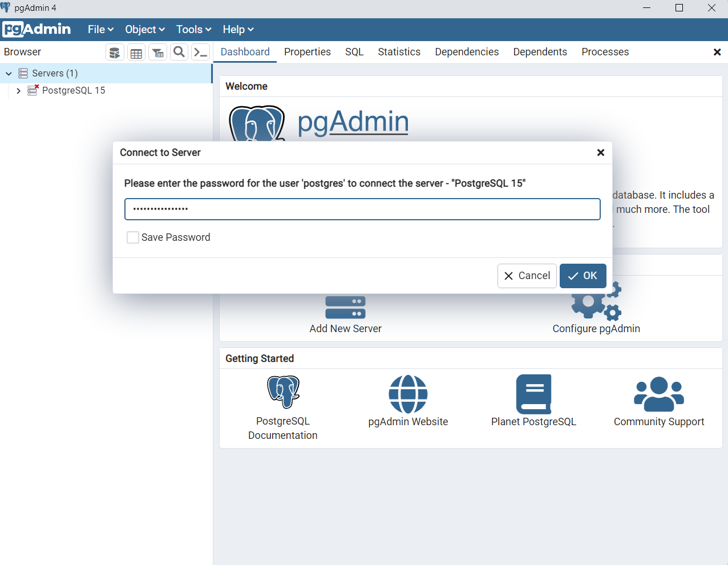Cancel the Connect to Server dialog
Viewport: 728px width, 565px height.
(527, 276)
